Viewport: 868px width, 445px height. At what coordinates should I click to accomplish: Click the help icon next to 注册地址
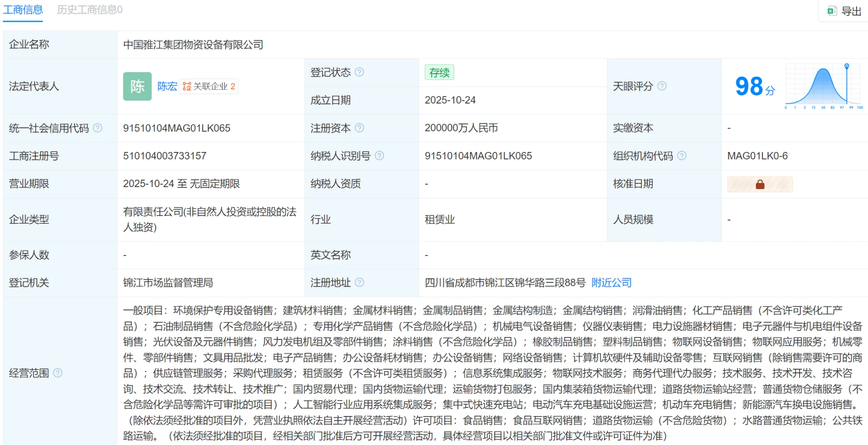pyautogui.click(x=359, y=283)
